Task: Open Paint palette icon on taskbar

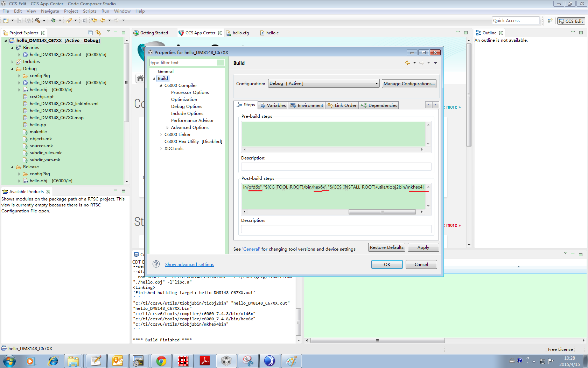Action: 291,361
